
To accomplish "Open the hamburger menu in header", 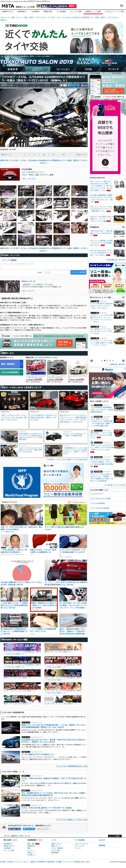I will 122,6.
